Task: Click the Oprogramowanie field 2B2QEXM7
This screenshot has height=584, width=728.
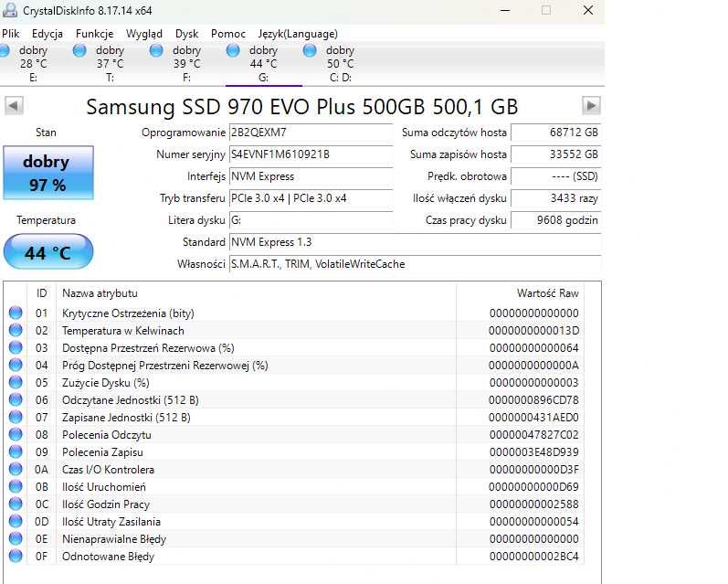Action: click(311, 133)
